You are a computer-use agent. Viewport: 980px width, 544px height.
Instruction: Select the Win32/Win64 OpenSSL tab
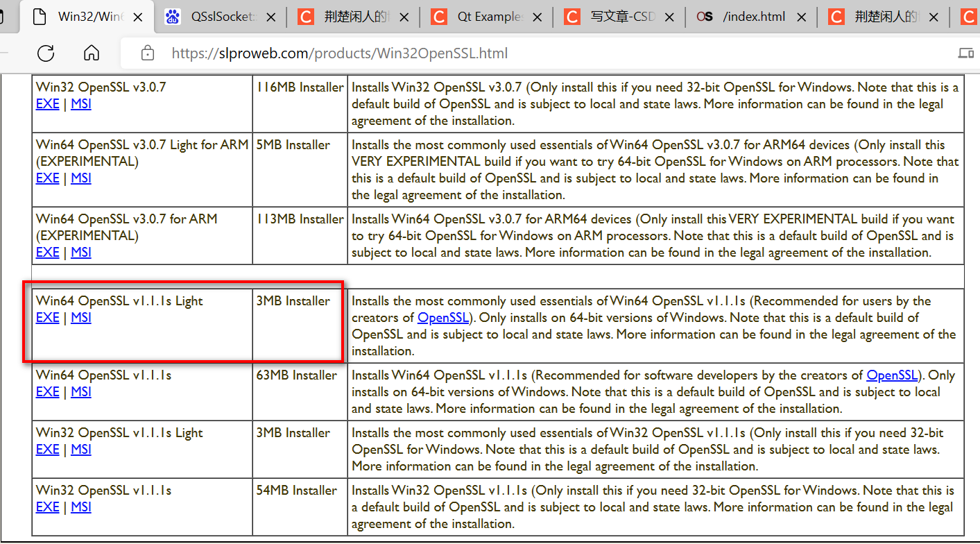coord(87,17)
